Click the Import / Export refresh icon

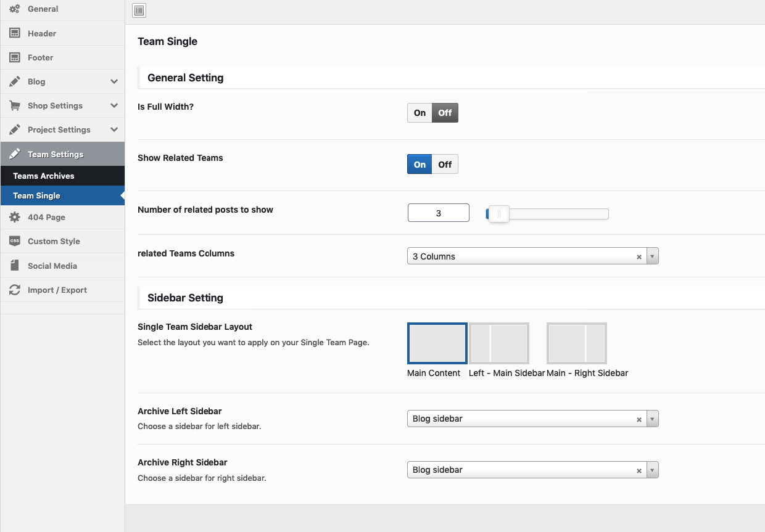point(15,290)
